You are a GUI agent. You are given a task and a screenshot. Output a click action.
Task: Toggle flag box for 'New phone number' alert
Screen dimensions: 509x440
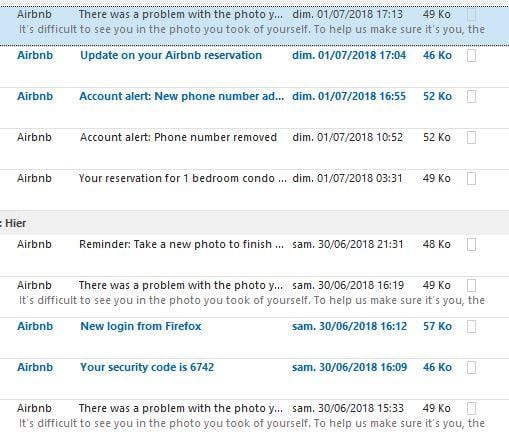[471, 97]
